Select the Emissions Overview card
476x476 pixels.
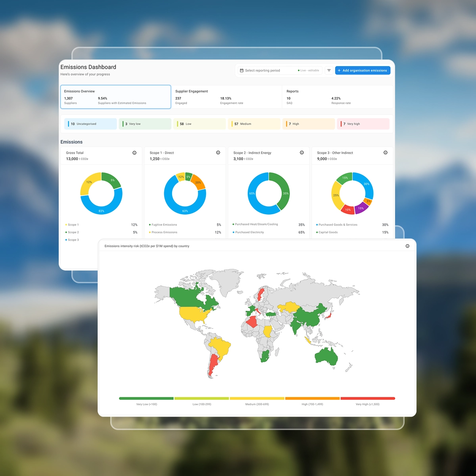(115, 97)
